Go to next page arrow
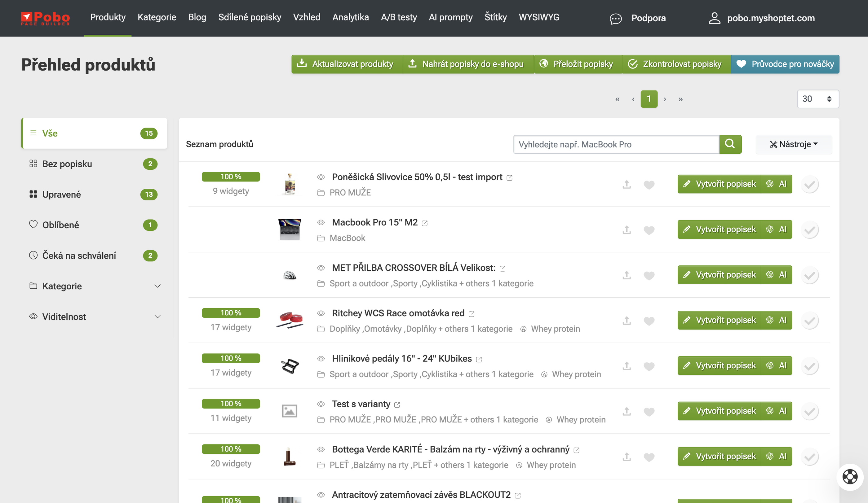Viewport: 868px width, 503px height. (665, 99)
